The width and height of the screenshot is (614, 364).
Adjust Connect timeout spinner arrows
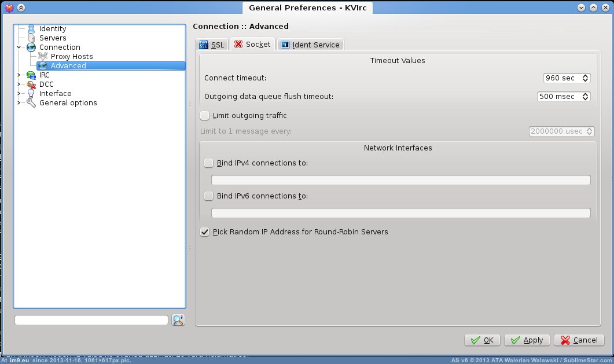coord(585,78)
